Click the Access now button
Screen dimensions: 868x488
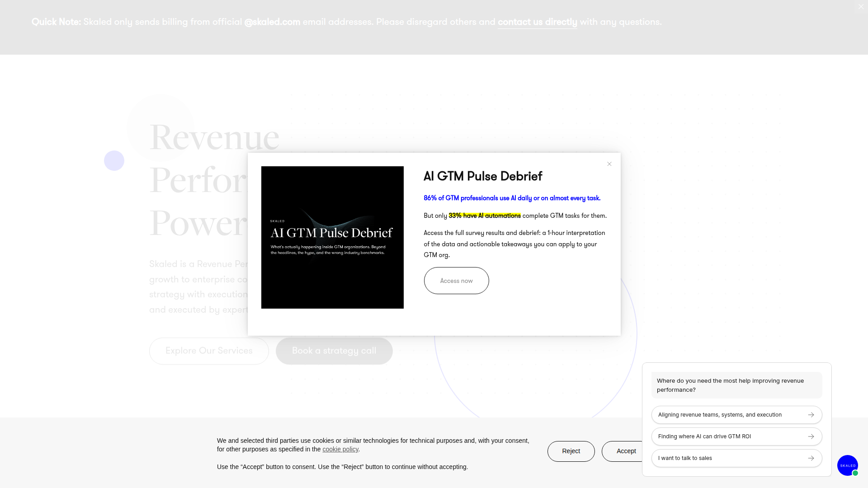(x=456, y=281)
